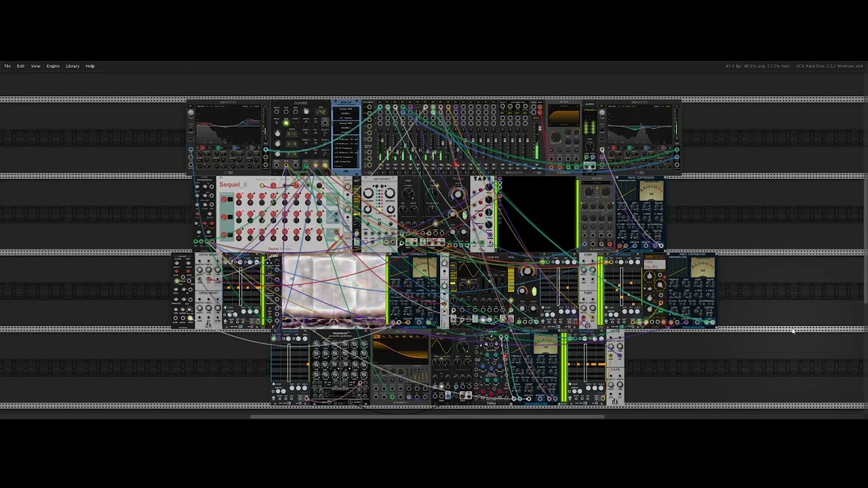
Task: Click the large video display module
Action: pyautogui.click(x=334, y=291)
